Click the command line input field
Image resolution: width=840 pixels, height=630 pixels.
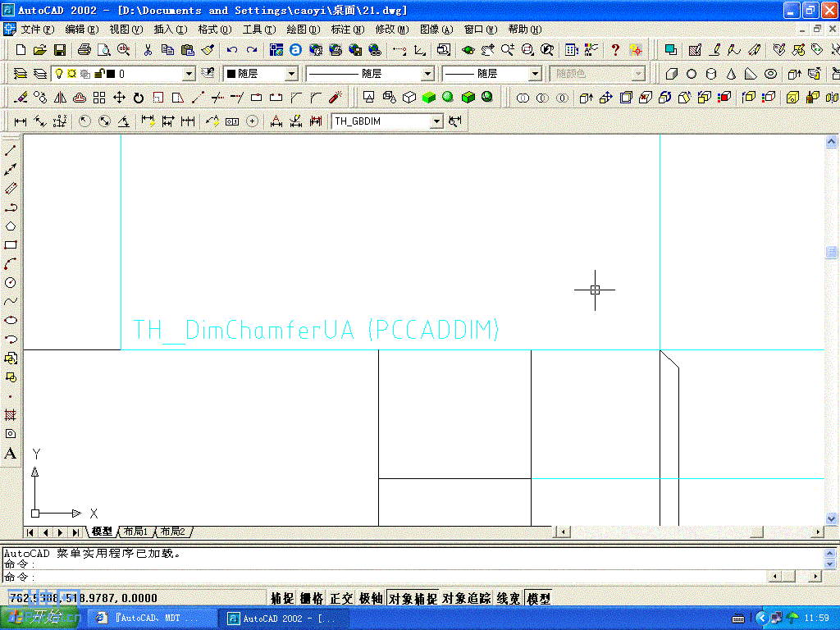click(385, 577)
